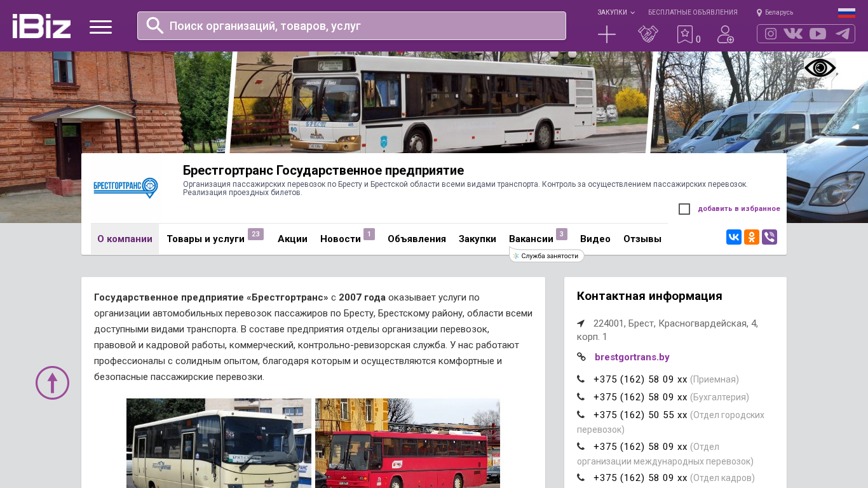Click the address 224001, Брест, Красногвардейская
The image size is (868, 488).
667,330
